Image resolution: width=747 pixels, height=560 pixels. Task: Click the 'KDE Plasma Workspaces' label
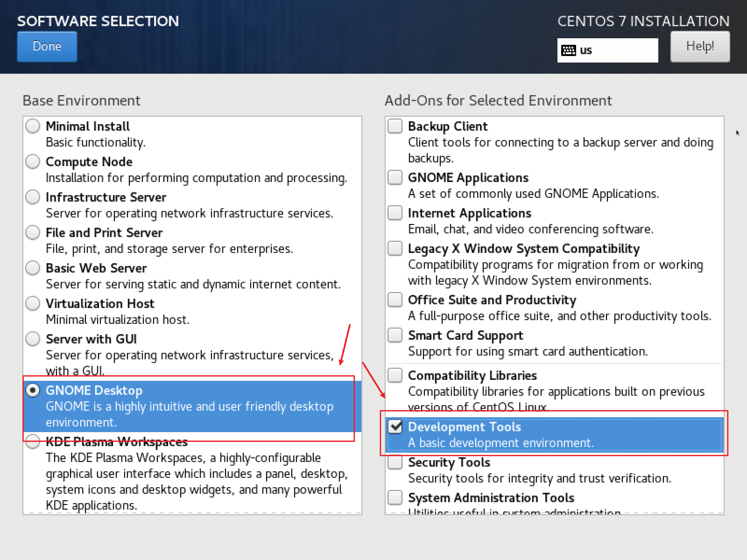point(117,442)
